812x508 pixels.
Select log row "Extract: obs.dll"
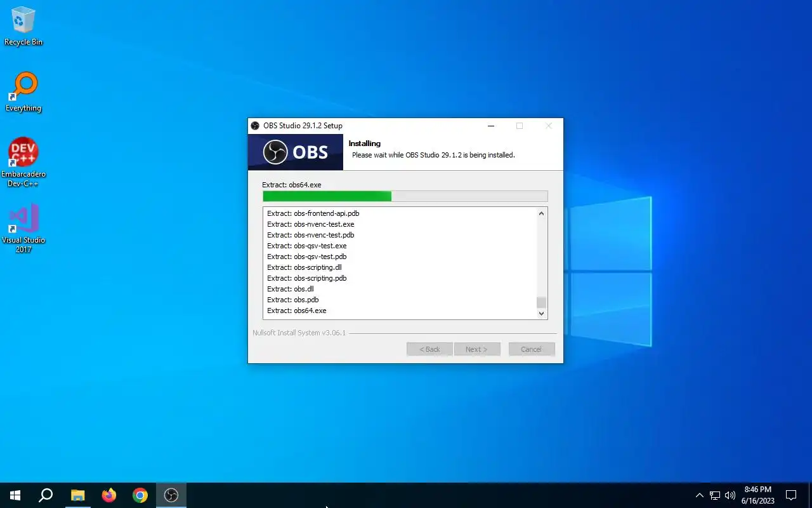400,289
